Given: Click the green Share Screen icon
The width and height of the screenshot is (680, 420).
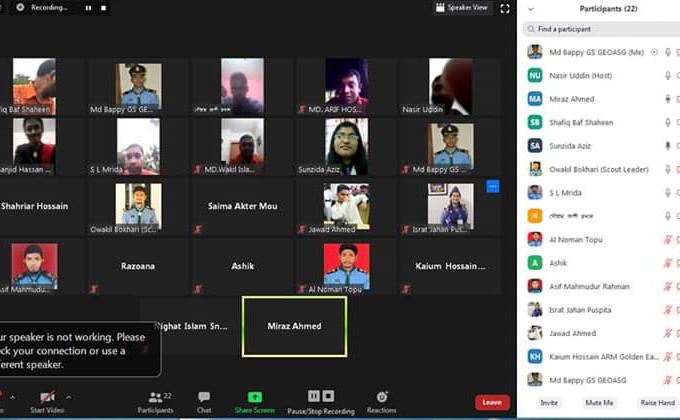Looking at the screenshot, I should tap(255, 398).
